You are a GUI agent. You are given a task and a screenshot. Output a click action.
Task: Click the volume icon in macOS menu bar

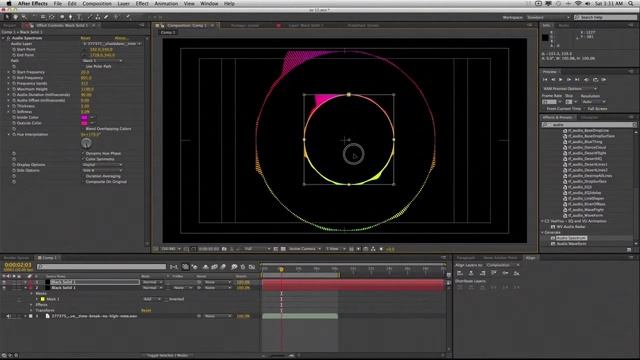(x=588, y=3)
